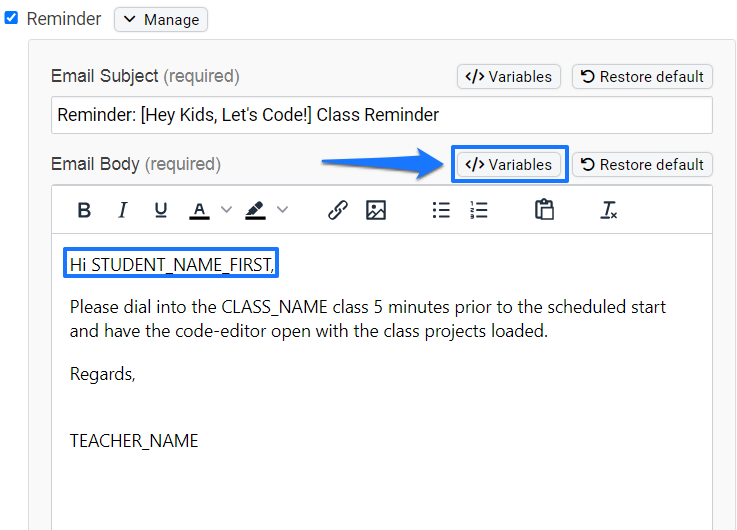737x530 pixels.
Task: Open Variables for Email Subject
Action: (509, 76)
